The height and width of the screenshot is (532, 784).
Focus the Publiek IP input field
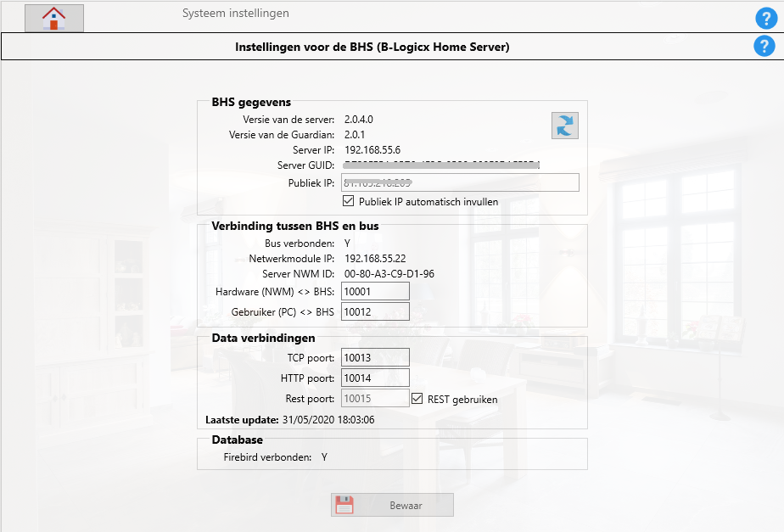(x=460, y=182)
